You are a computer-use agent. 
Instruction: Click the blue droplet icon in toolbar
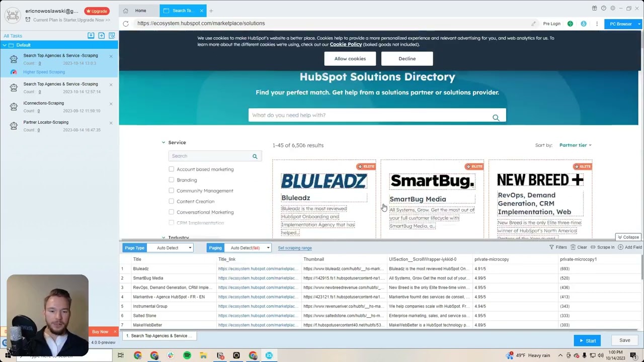584,24
